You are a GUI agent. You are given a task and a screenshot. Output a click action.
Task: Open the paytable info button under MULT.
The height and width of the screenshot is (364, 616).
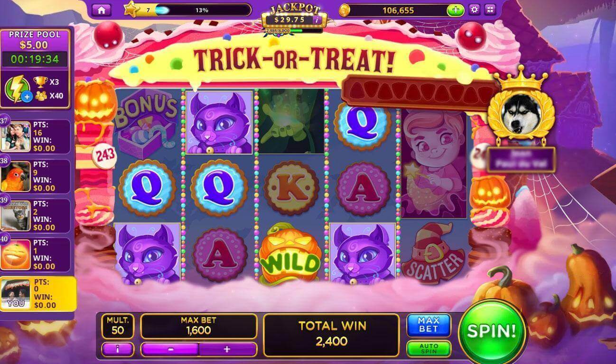pyautogui.click(x=117, y=349)
